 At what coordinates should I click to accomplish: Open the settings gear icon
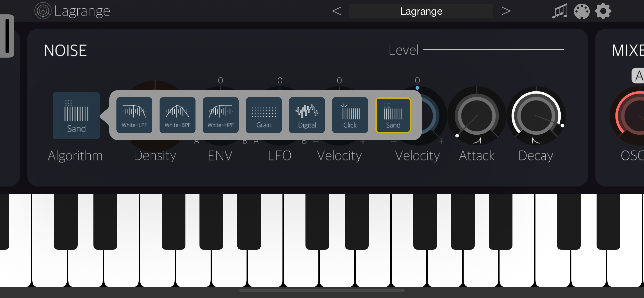pos(603,11)
